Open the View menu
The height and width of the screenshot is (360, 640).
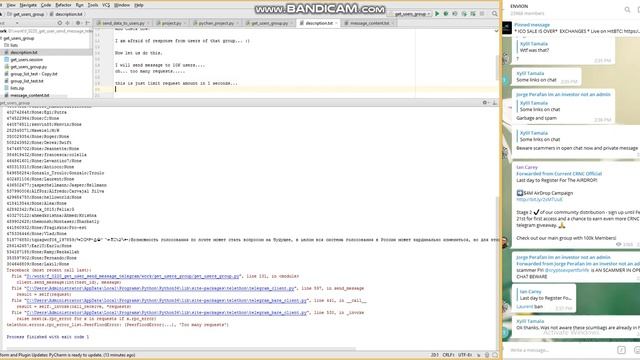click(x=11, y=5)
